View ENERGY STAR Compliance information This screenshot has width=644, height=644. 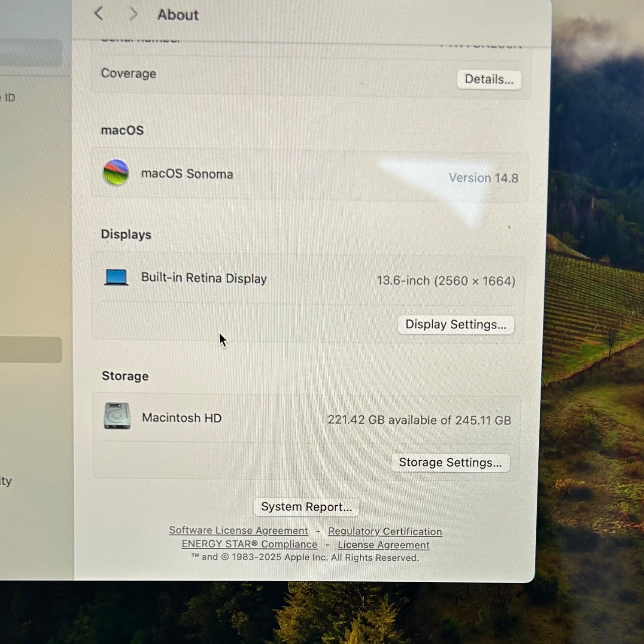pos(249,544)
